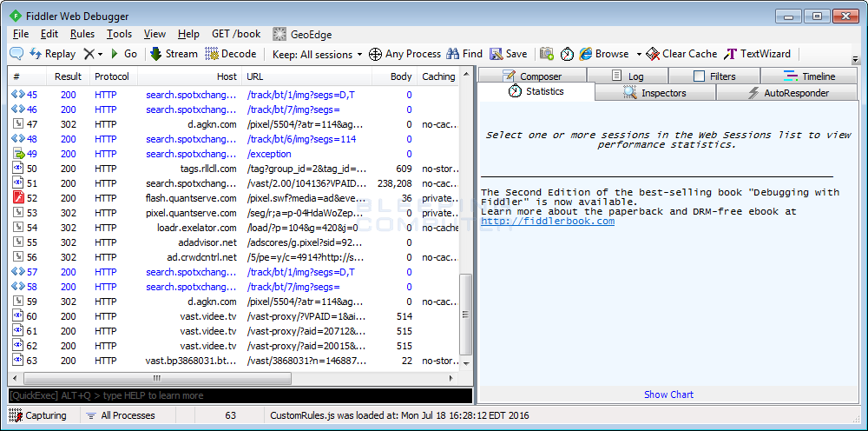The image size is (868, 431).
Task: Toggle Decode option
Action: [230, 54]
